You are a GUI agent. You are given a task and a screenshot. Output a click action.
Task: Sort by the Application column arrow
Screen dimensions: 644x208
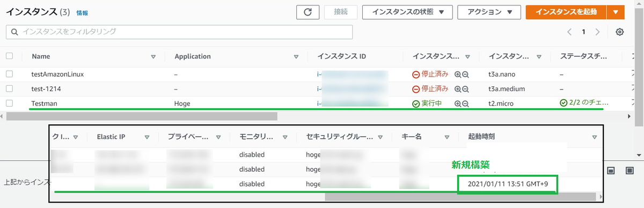pyautogui.click(x=296, y=56)
